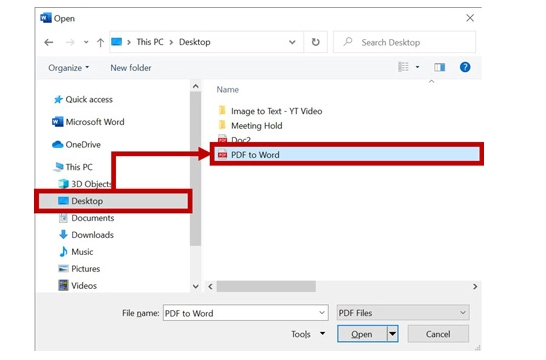Click the Music note icon
546x360 pixels.
pos(63,251)
